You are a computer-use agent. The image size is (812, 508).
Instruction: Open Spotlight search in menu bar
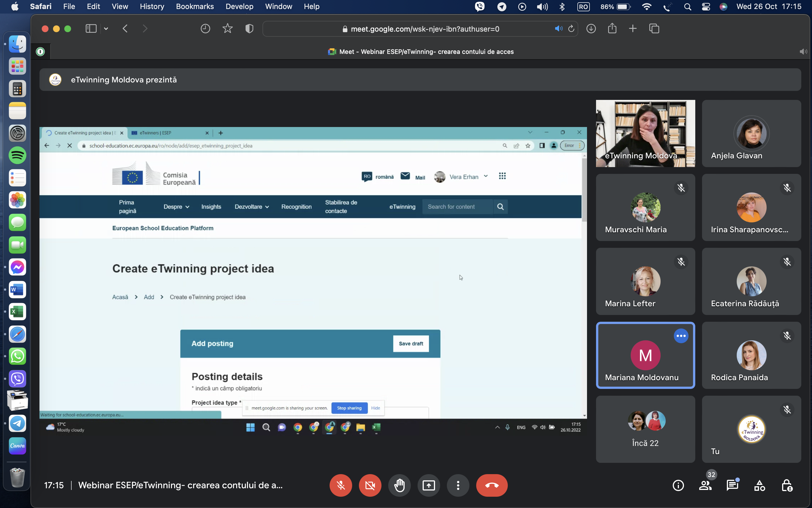(687, 6)
